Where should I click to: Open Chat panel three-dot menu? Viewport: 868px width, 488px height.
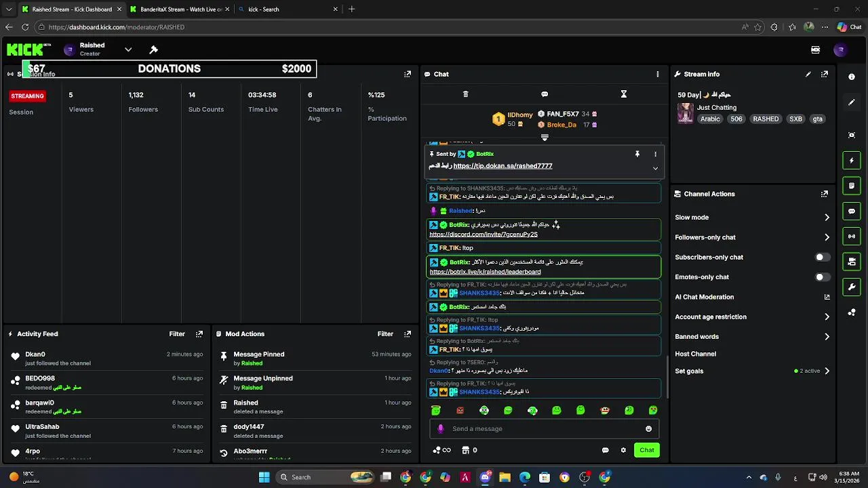tap(657, 74)
